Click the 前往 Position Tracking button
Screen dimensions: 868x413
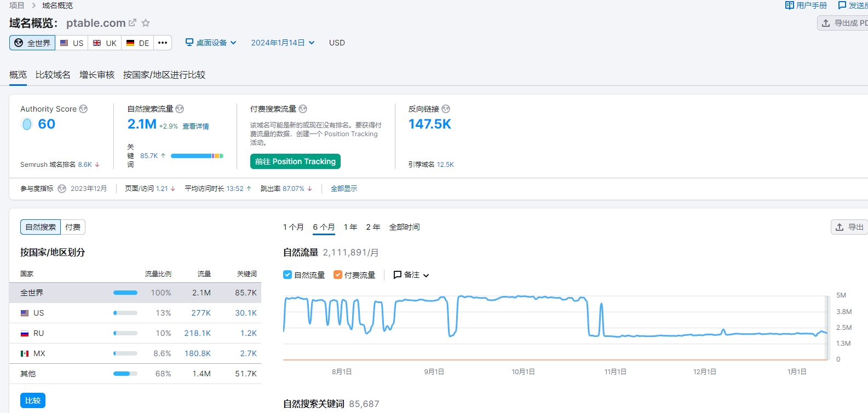296,161
